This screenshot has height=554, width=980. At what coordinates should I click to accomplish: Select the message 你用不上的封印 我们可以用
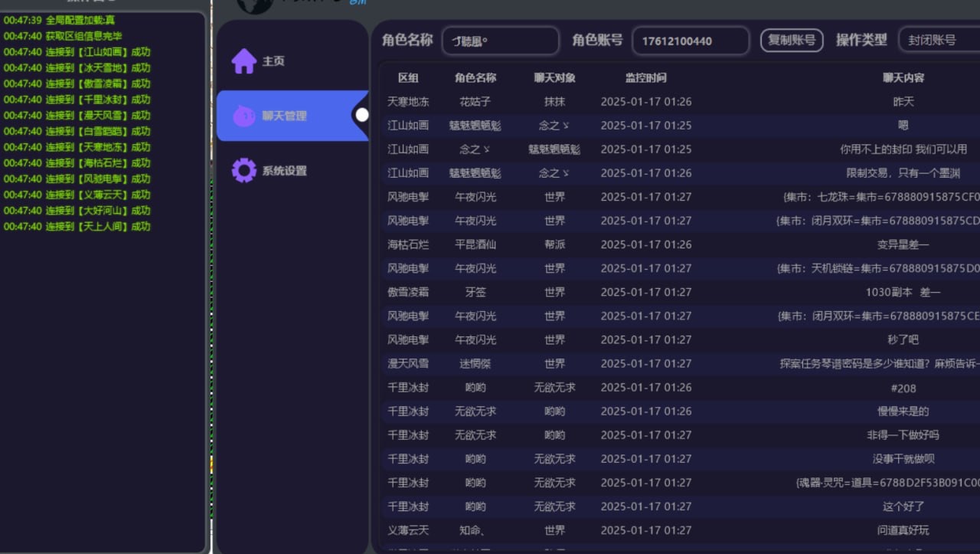903,149
